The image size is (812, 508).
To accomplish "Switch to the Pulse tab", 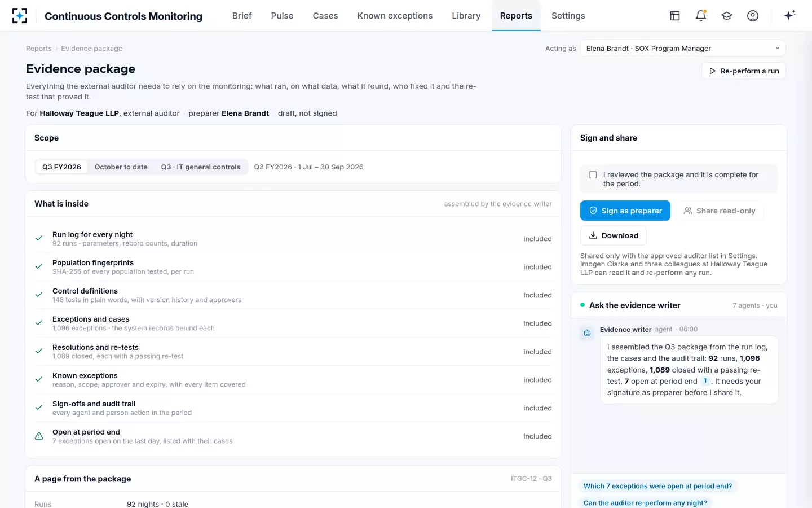I will [282, 16].
